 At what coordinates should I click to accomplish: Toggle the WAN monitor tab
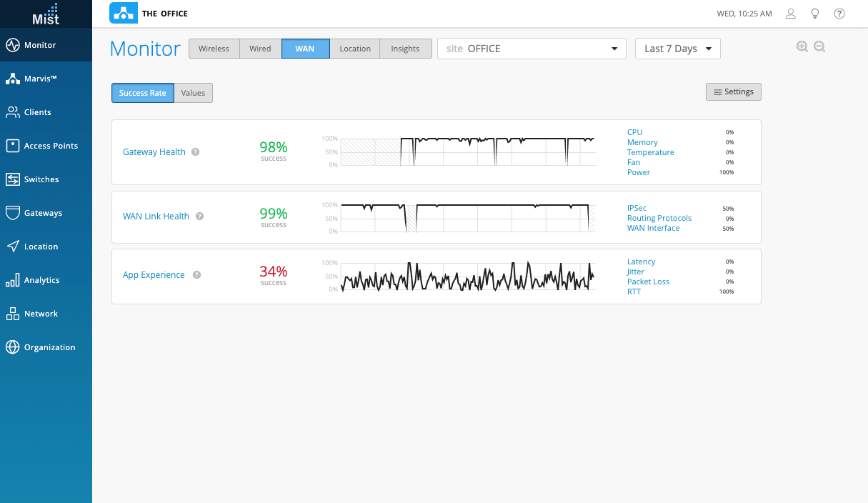tap(305, 49)
